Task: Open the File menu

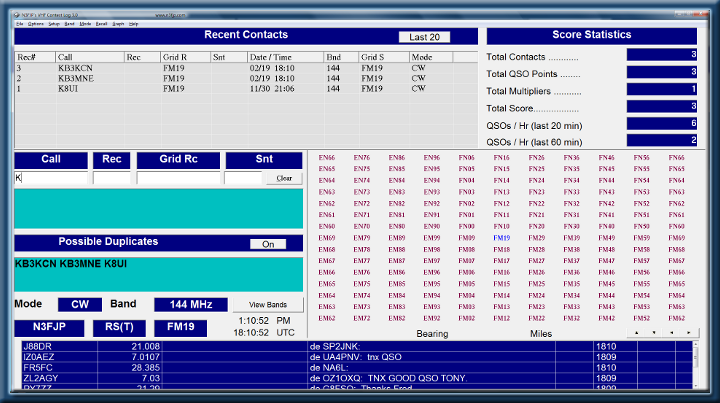Action: click(x=20, y=24)
